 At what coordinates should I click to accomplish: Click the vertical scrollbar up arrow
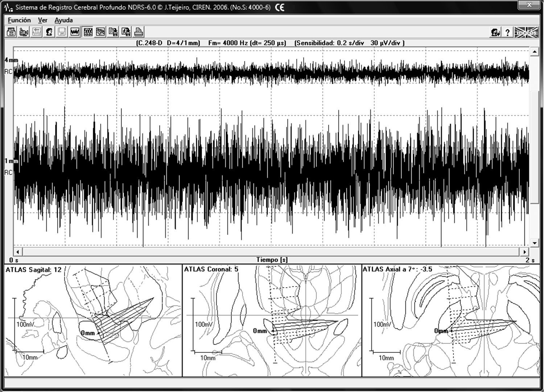[x=534, y=52]
